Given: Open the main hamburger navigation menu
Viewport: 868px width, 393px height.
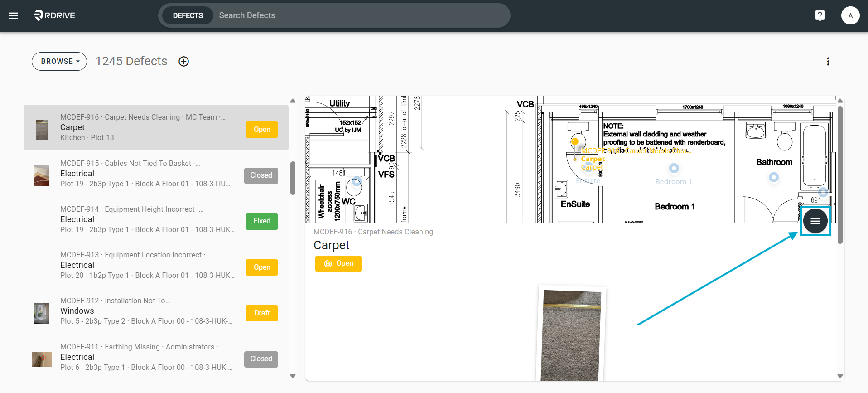Looking at the screenshot, I should point(14,15).
